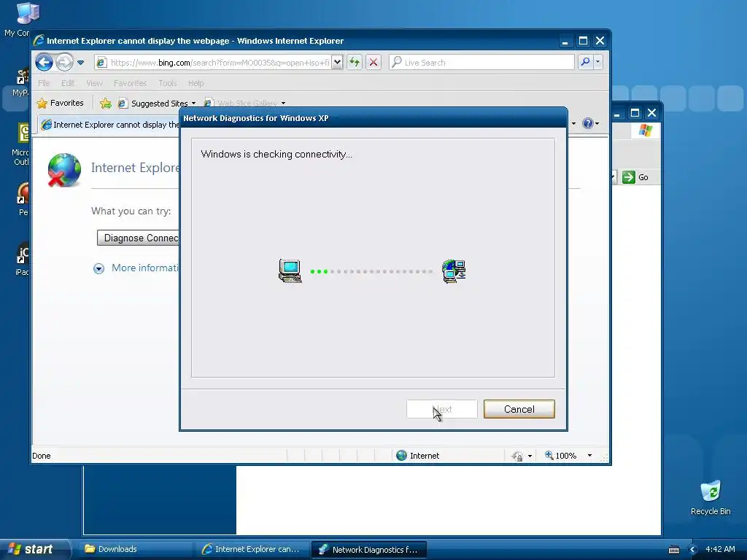Open the Edit menu

point(68,83)
